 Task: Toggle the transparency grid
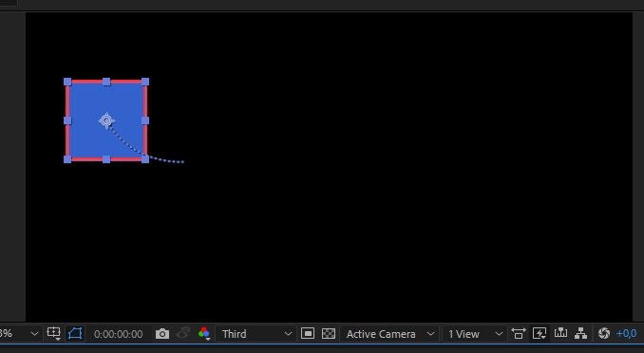328,333
